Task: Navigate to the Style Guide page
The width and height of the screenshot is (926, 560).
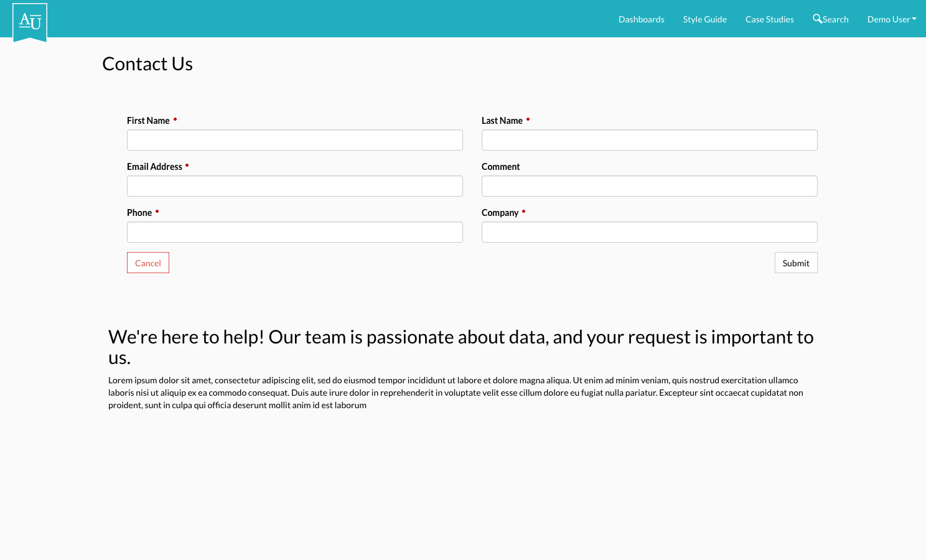Action: tap(704, 19)
